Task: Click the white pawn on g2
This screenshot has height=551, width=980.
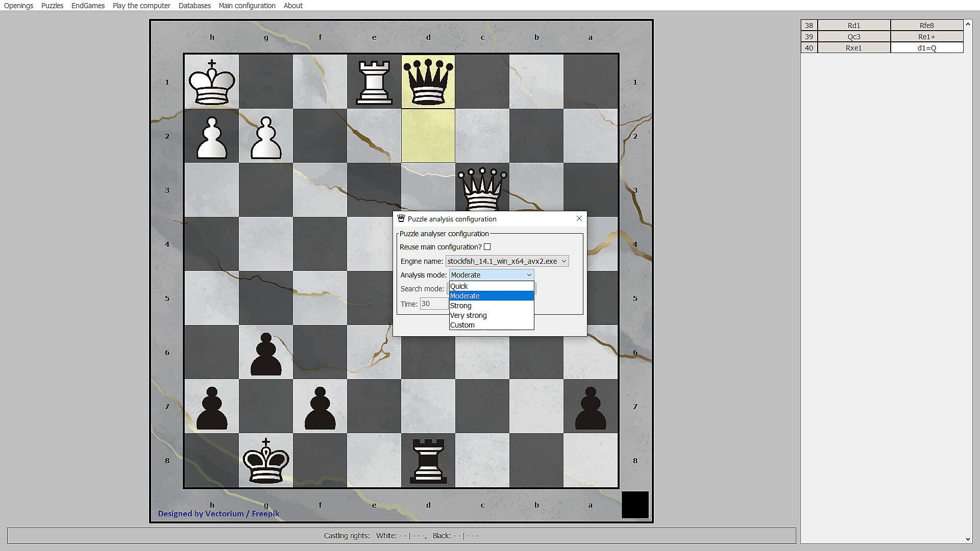Action: [265, 137]
